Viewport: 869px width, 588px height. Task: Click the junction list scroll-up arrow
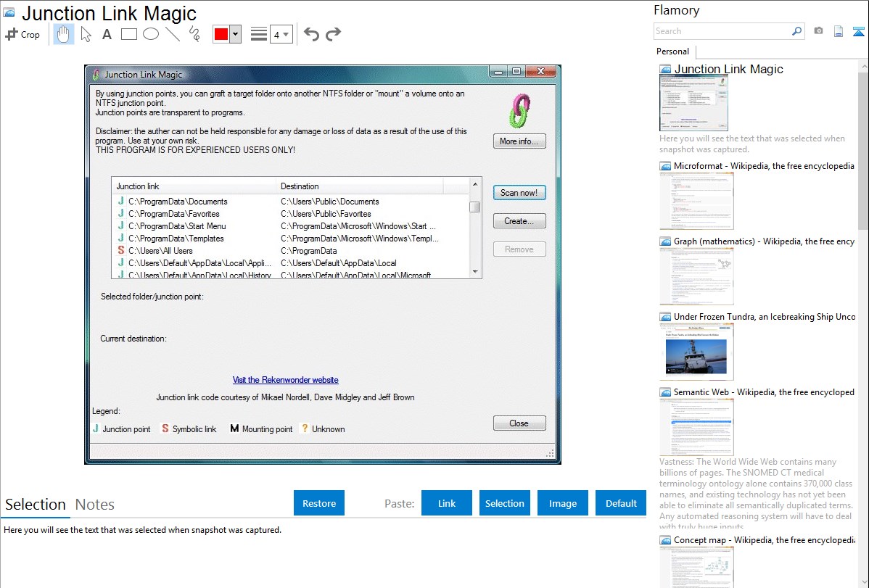pyautogui.click(x=475, y=184)
